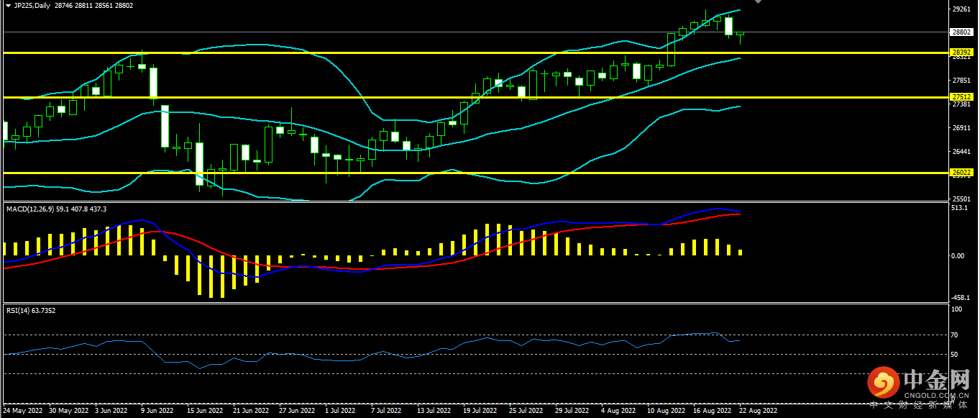980x418 pixels.
Task: Click the CNGOLD.COM.CN watermark text
Action: tap(935, 394)
